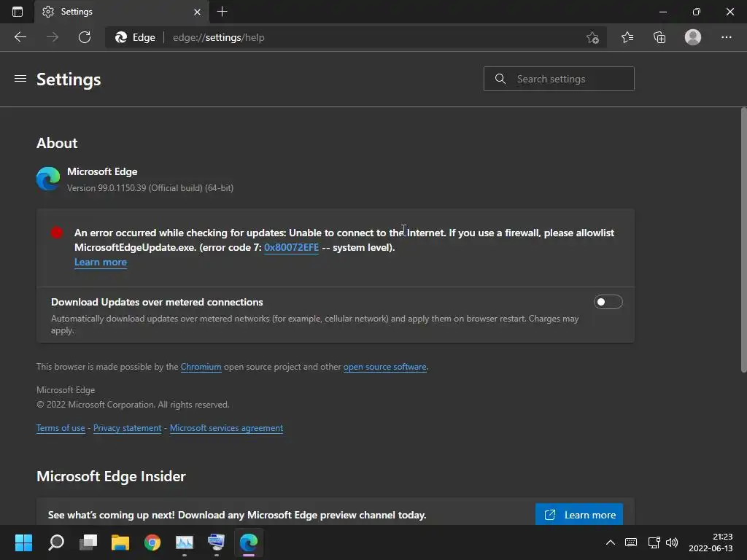Expand the Settings hamburger menu
Viewport: 747px width, 560px height.
tap(20, 79)
